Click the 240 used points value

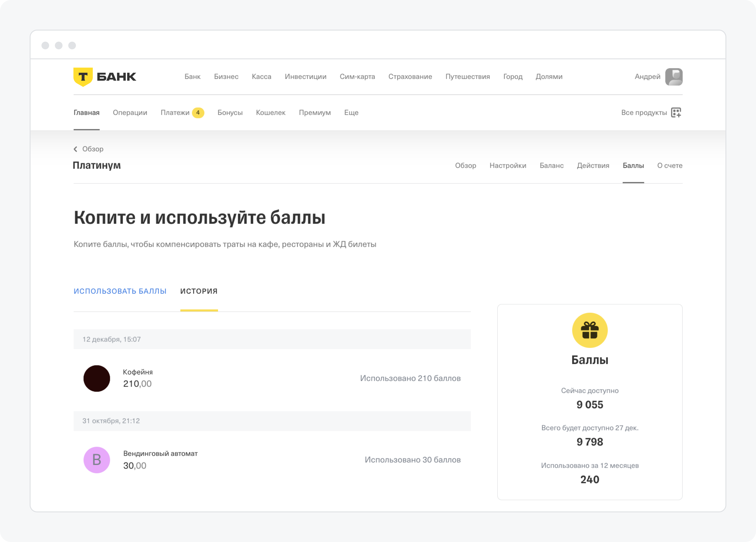(590, 480)
